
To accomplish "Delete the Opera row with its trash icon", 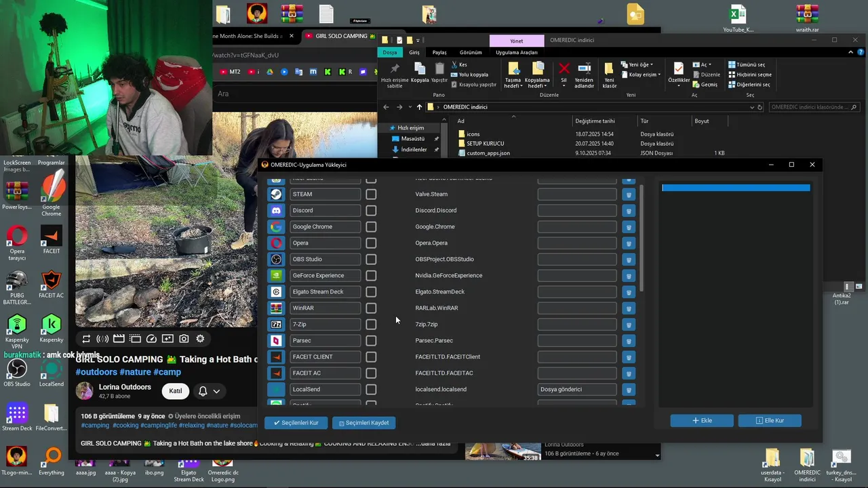I will pyautogui.click(x=629, y=243).
